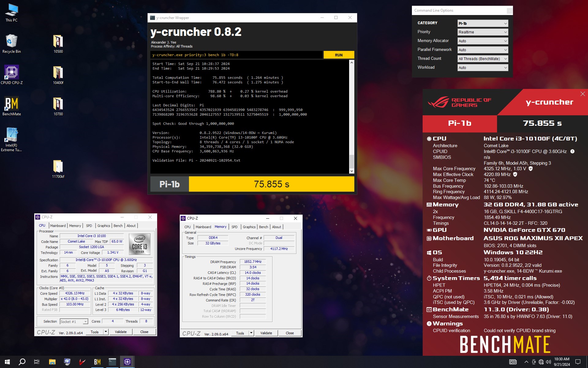Click Tools button in left CPU-Z window
This screenshot has height=368, width=588.
pyautogui.click(x=95, y=332)
